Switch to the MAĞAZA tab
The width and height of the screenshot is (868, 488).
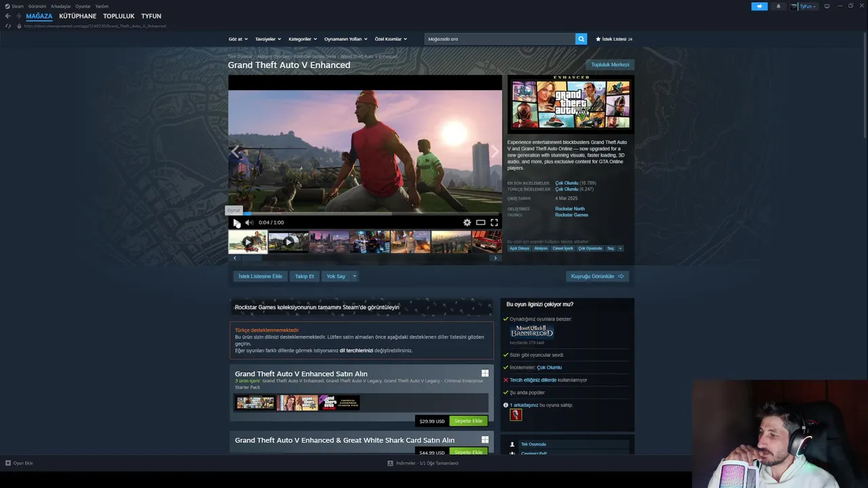pyautogui.click(x=39, y=16)
